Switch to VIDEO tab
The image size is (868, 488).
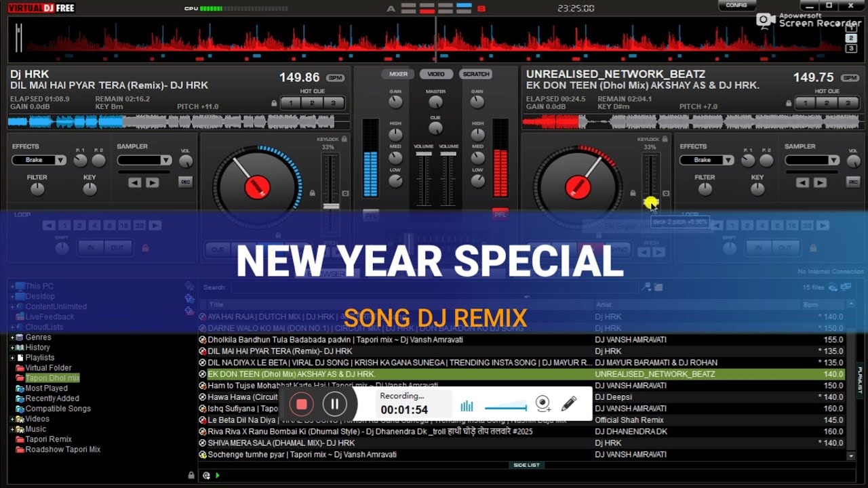436,74
